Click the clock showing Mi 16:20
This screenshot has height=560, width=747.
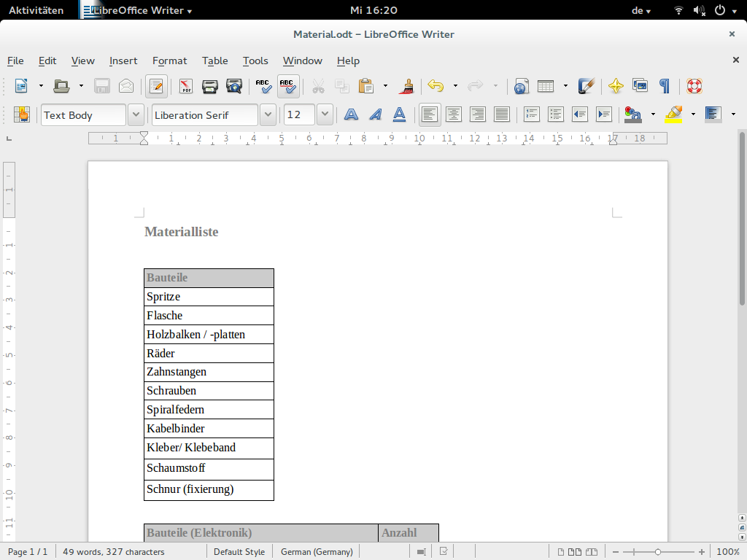373,10
